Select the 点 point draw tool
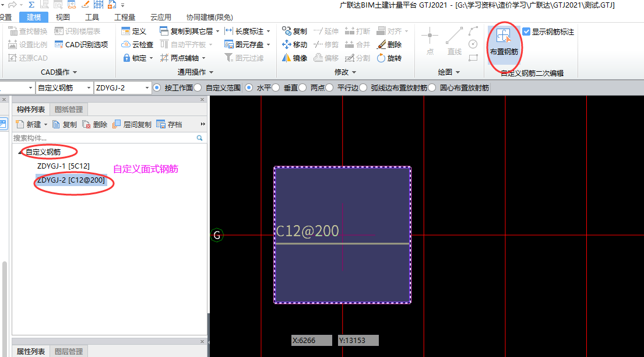This screenshot has width=644, height=357. (x=430, y=41)
